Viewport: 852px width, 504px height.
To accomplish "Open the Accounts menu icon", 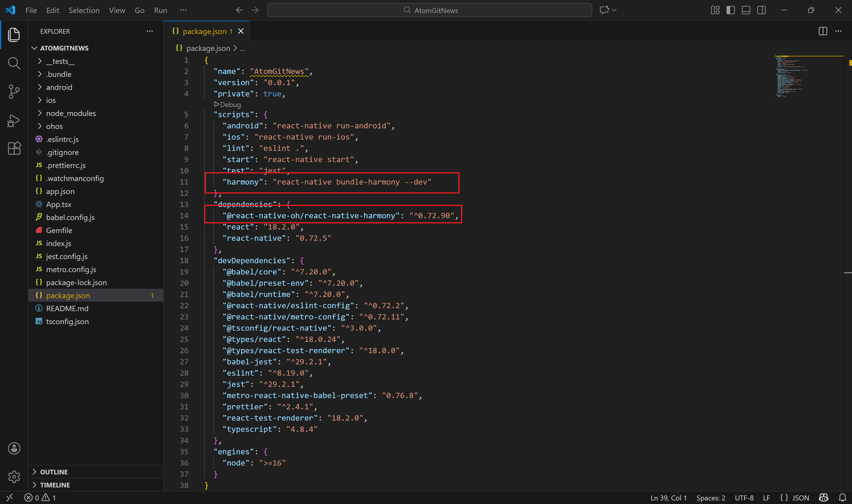I will click(14, 448).
